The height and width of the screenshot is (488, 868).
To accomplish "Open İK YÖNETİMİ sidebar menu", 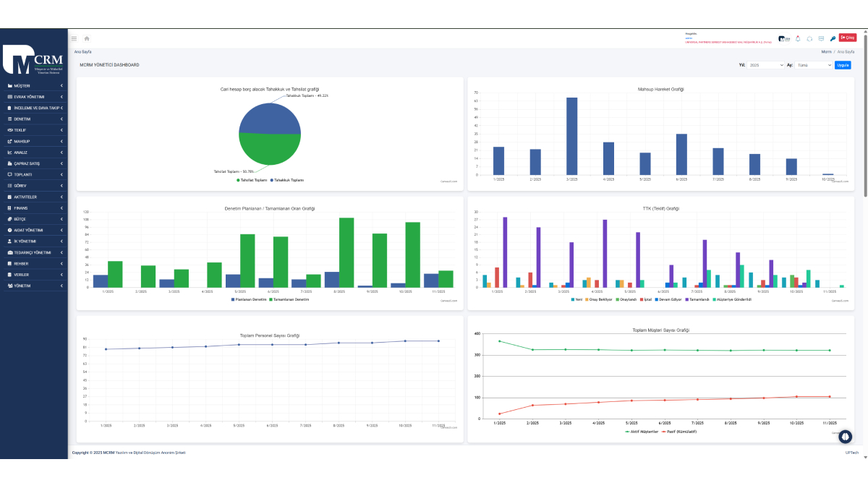I will (x=35, y=241).
